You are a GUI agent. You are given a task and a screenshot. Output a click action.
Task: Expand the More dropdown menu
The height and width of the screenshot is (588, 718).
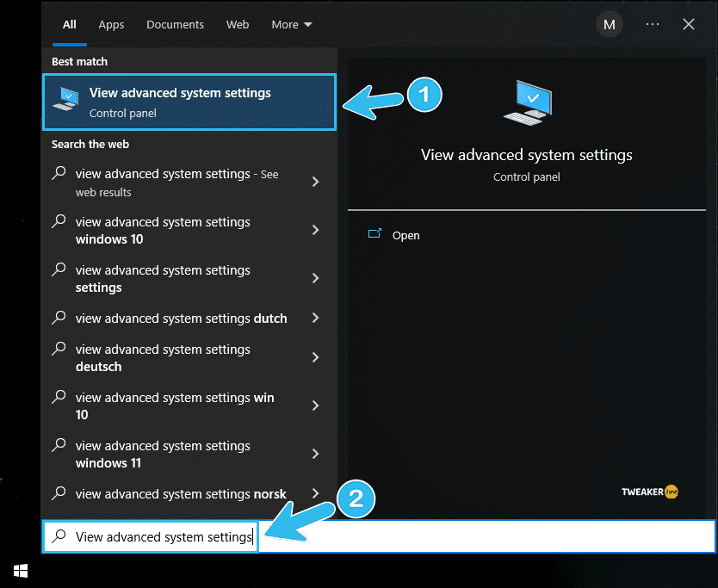(x=292, y=25)
